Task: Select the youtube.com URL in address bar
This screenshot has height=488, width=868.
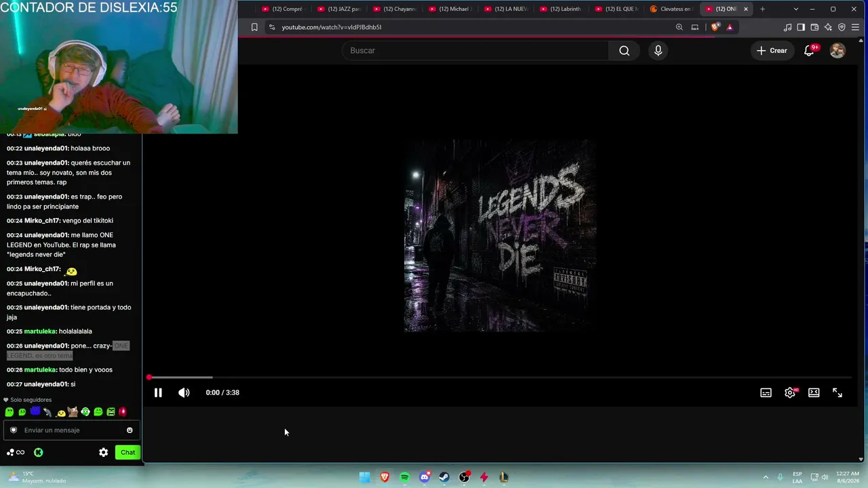Action: click(x=332, y=27)
